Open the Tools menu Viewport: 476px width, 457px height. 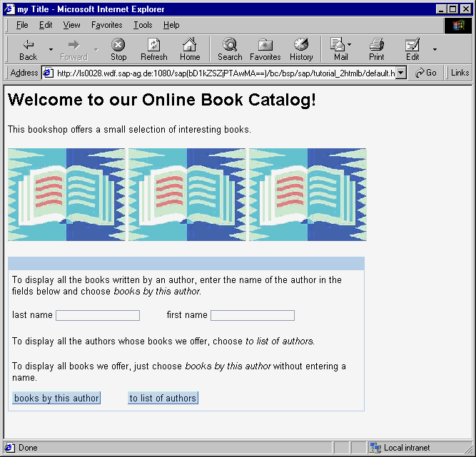[143, 25]
